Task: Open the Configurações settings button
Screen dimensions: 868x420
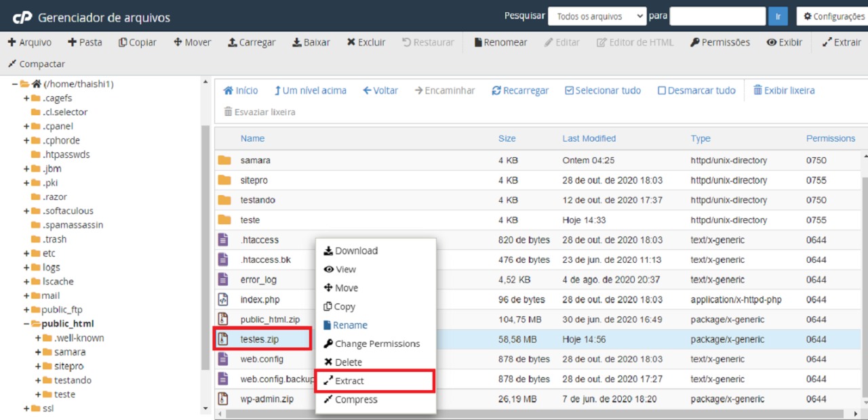Action: pos(833,16)
